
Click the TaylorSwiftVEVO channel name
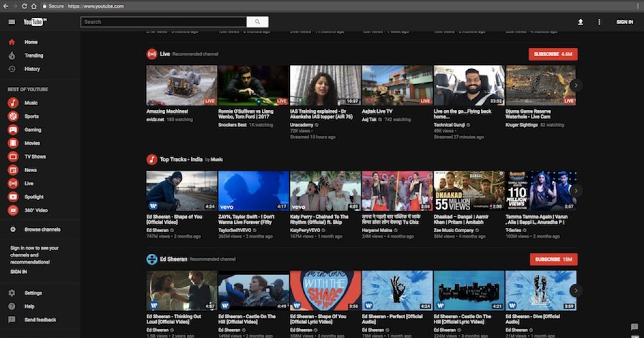(x=235, y=230)
